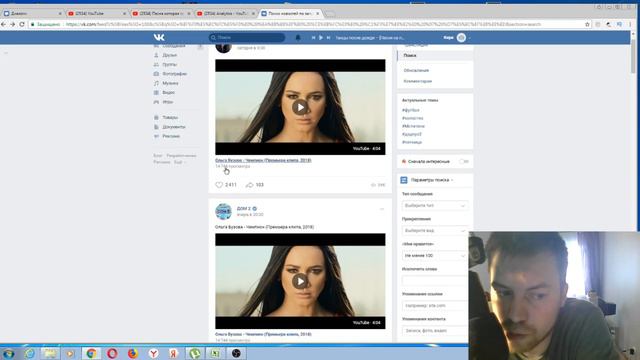This screenshot has height=360, width=640.
Task: Open the Прикрепления dropdown
Action: 435,231
